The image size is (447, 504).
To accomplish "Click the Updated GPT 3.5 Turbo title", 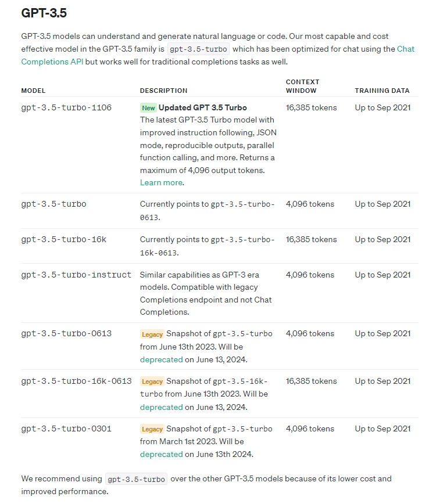I will tap(202, 108).
